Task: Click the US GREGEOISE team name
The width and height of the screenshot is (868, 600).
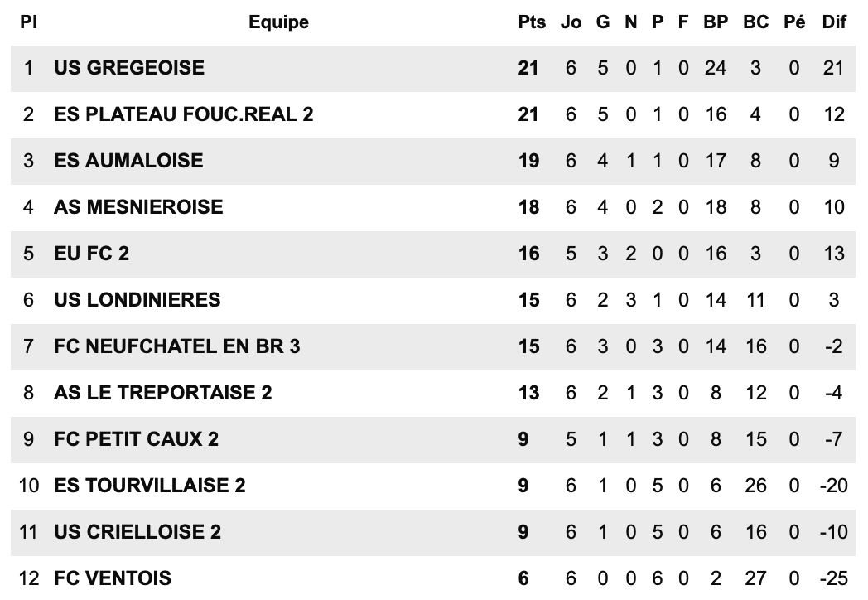Action: pos(129,68)
